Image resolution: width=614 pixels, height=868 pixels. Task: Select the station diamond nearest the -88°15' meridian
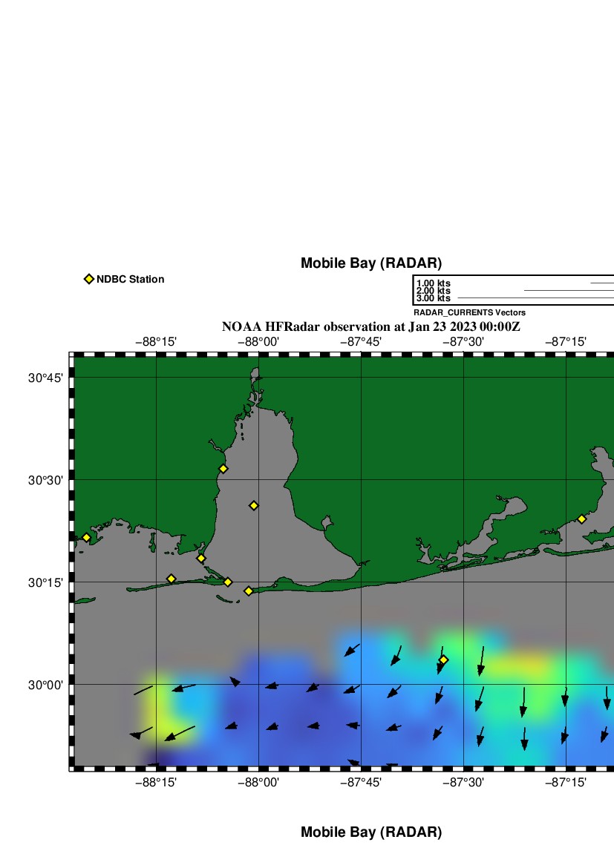point(171,579)
